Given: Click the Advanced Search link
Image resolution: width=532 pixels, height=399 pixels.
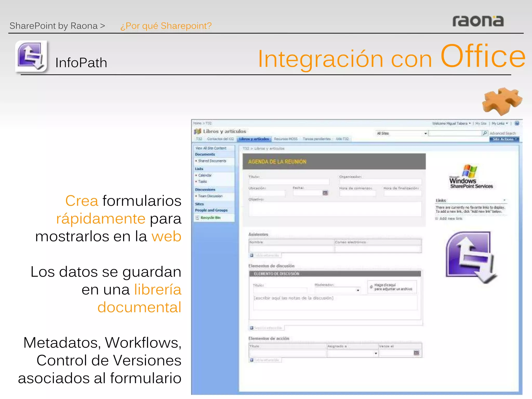Looking at the screenshot, I should tap(503, 133).
